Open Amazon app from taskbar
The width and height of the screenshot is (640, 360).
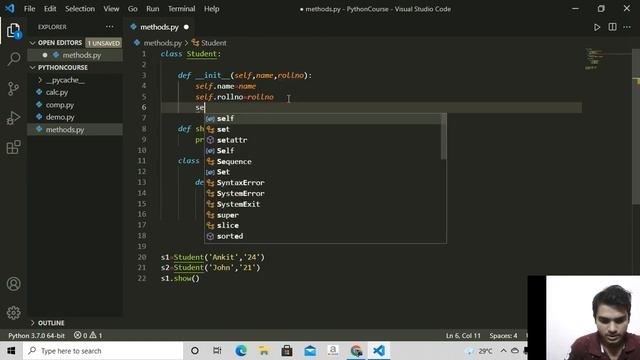pyautogui.click(x=333, y=351)
